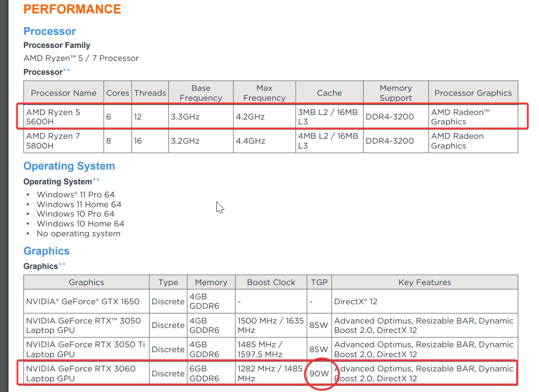Click the orange PERFORMANCE heading
Image resolution: width=539 pixels, height=392 pixels.
point(72,9)
